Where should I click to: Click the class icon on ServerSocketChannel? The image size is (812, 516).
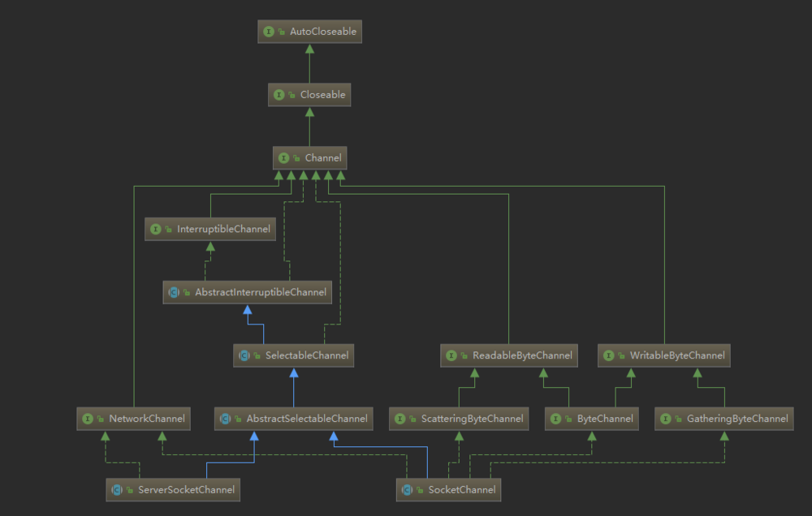pos(117,489)
